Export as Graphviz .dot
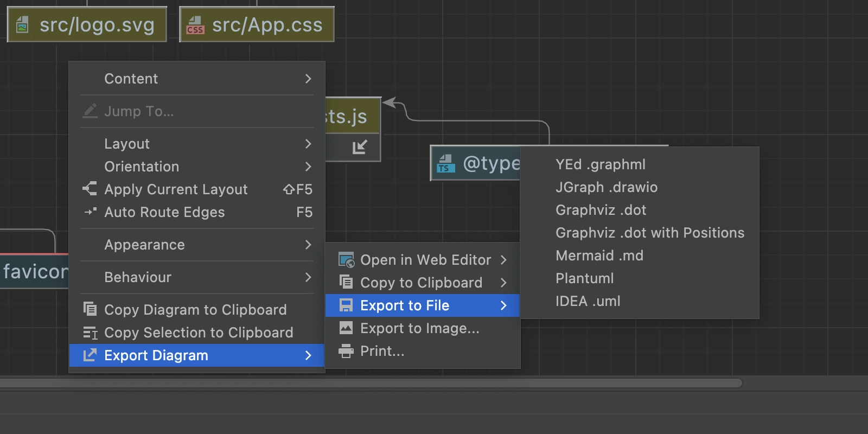The image size is (868, 434). coord(640,210)
